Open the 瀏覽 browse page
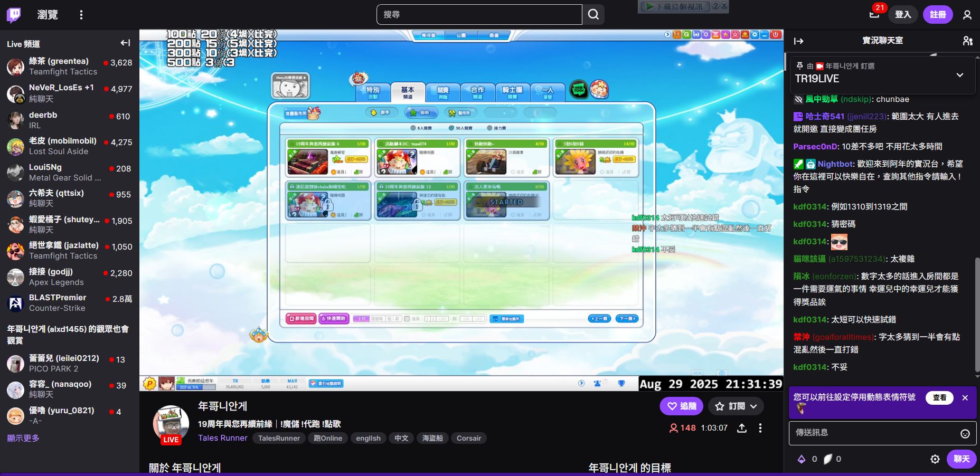Screen dimensions: 980x476 (48, 15)
